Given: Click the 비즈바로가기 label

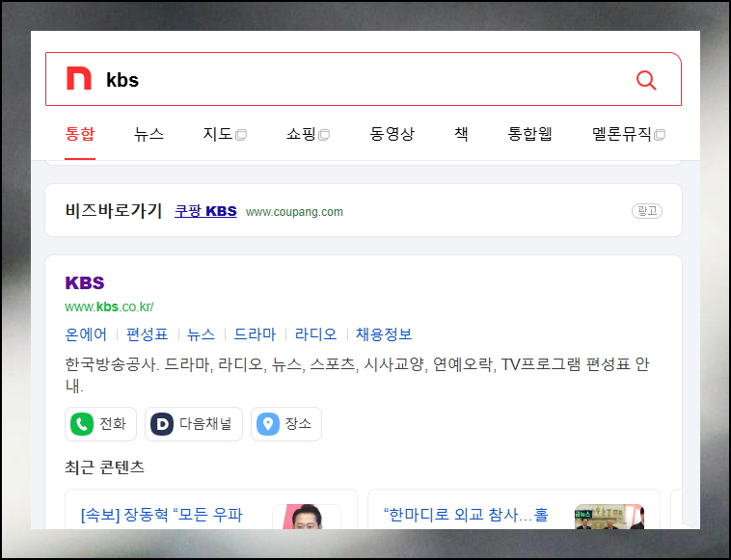Looking at the screenshot, I should point(113,210).
